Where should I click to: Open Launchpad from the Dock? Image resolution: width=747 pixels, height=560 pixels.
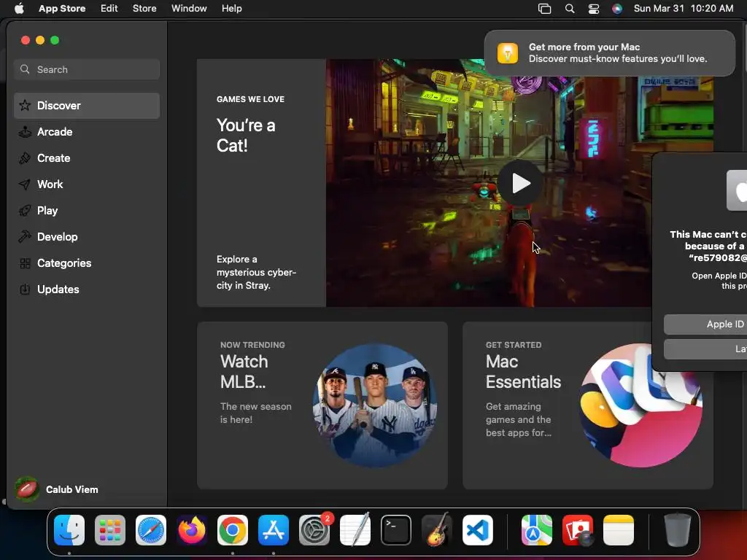pos(110,530)
